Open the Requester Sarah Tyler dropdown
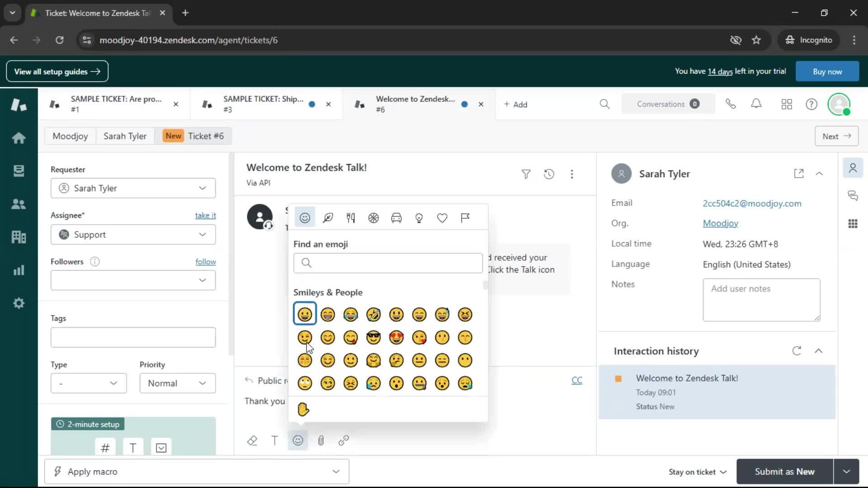Viewport: 868px width, 488px height. [x=133, y=188]
